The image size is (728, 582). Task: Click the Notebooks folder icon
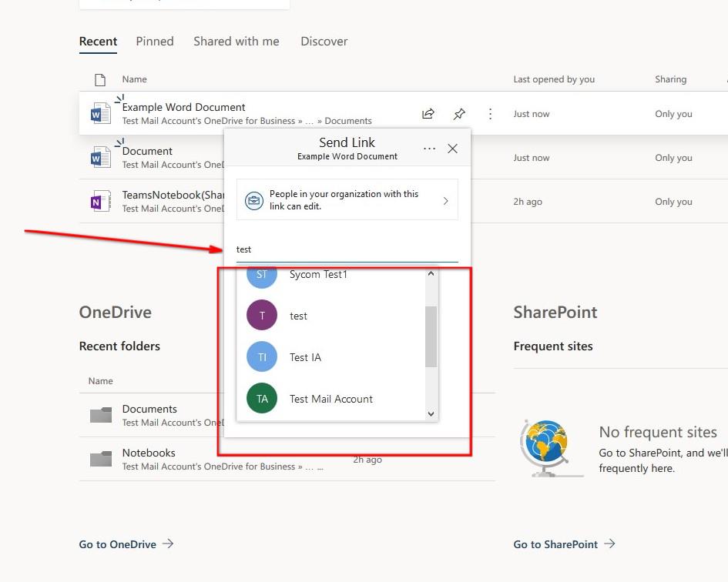[101, 459]
